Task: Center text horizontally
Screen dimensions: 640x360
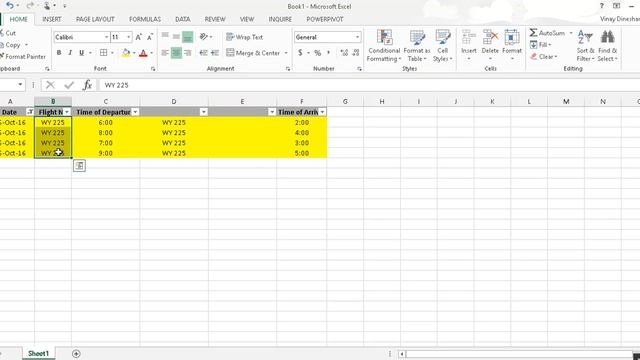Action: 176,53
